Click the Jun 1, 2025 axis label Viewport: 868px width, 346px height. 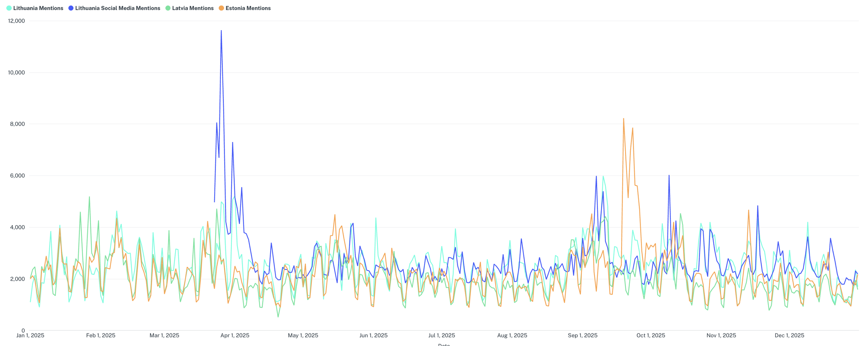tap(373, 335)
